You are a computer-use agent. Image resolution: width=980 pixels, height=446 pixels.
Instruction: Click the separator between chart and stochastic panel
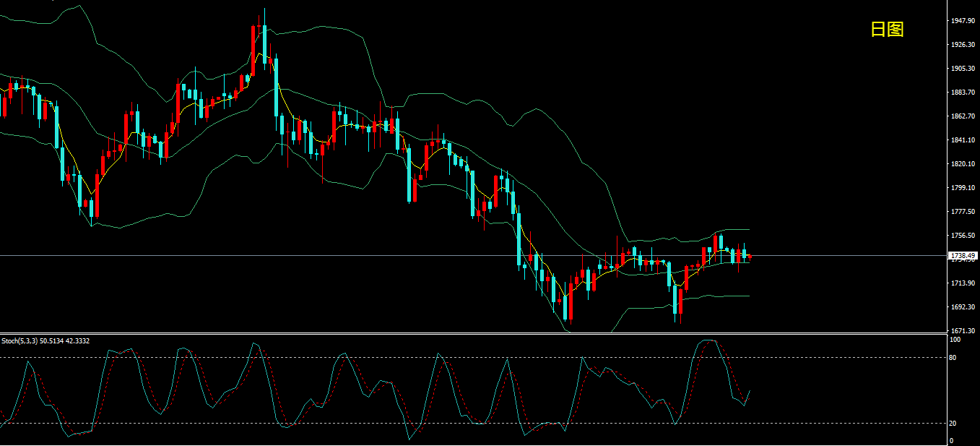469,333
